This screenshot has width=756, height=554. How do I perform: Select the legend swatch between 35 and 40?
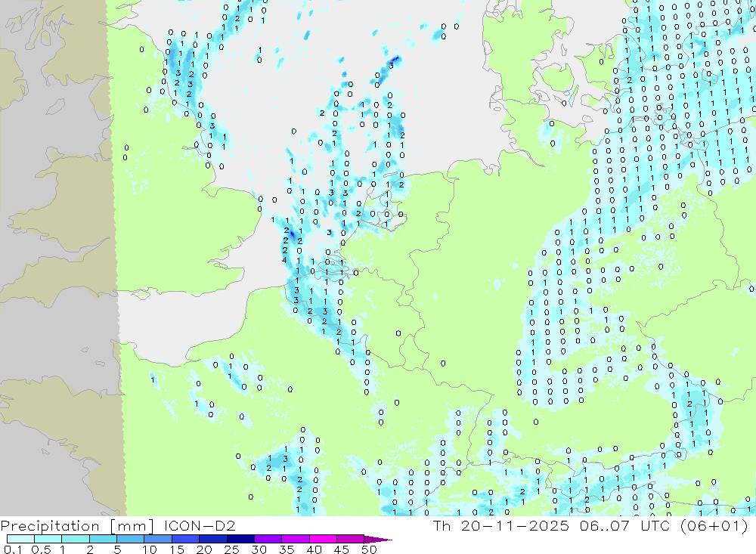(295, 539)
